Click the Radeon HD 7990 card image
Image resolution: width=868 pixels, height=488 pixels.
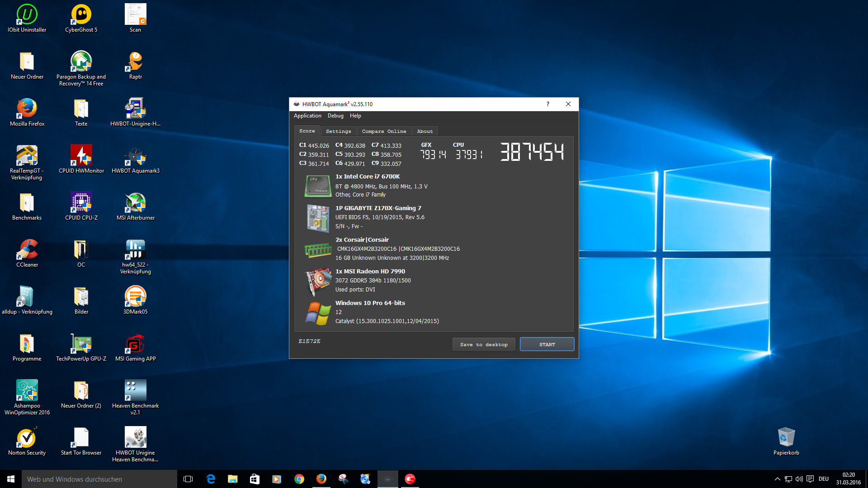point(318,281)
